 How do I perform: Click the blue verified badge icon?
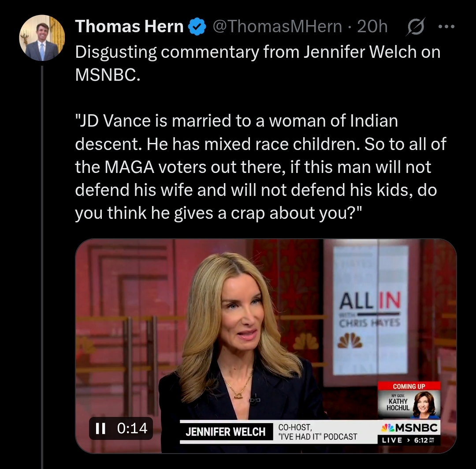pyautogui.click(x=197, y=26)
